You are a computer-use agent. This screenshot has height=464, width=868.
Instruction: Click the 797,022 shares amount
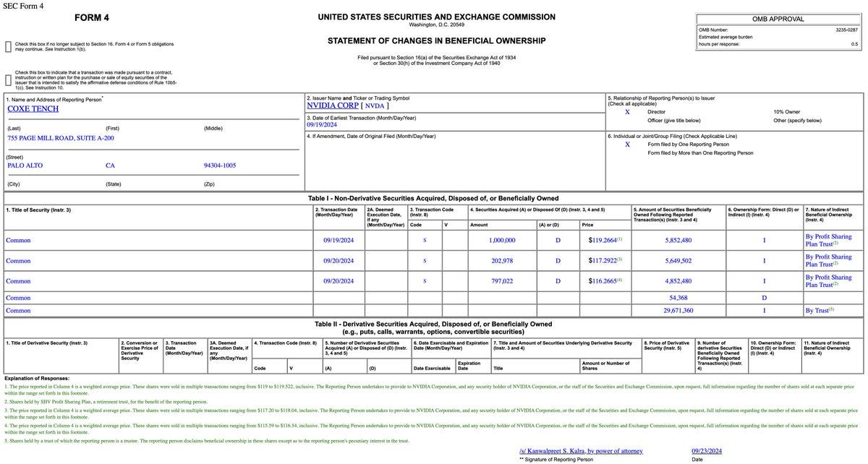[502, 281]
